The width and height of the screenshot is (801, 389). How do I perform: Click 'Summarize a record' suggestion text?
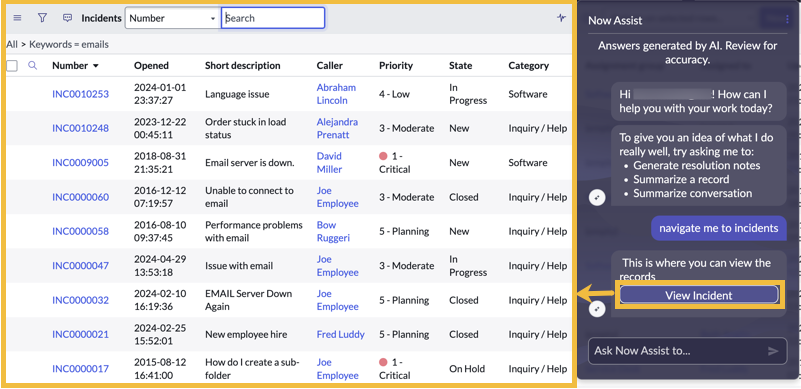point(681,179)
